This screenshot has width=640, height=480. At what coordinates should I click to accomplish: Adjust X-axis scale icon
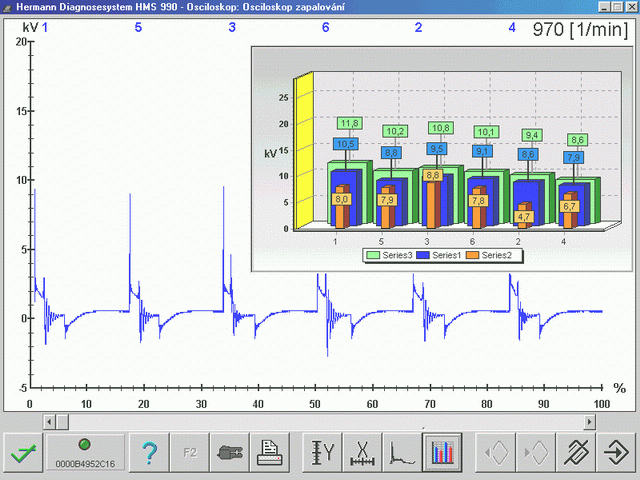[362, 453]
